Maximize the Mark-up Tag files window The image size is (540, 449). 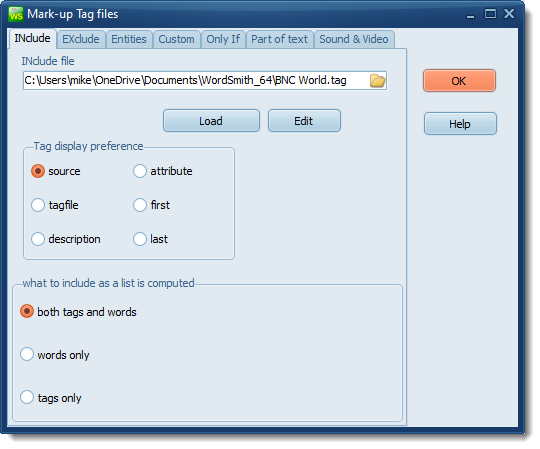(490, 14)
